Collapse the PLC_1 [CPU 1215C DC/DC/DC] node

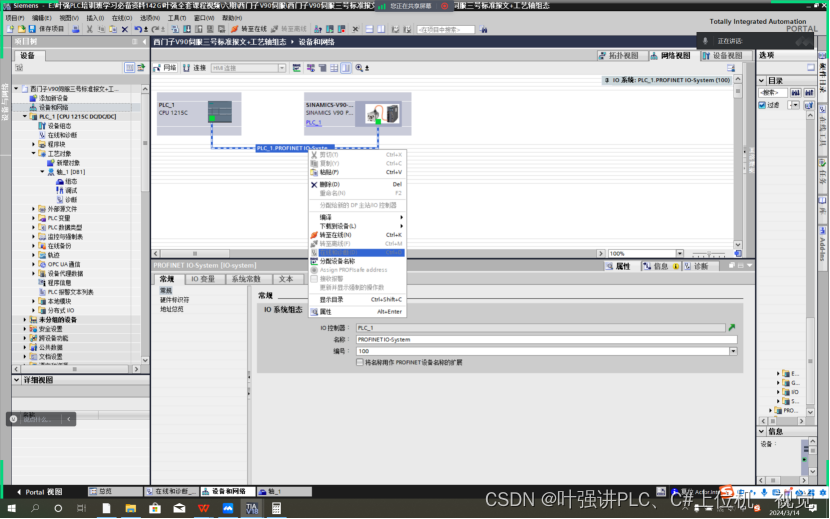[25, 117]
